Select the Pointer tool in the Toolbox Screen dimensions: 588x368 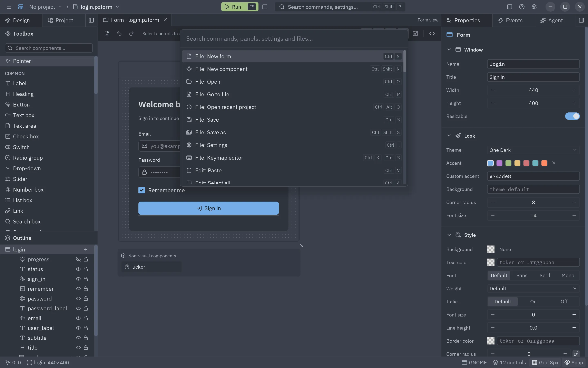click(47, 61)
